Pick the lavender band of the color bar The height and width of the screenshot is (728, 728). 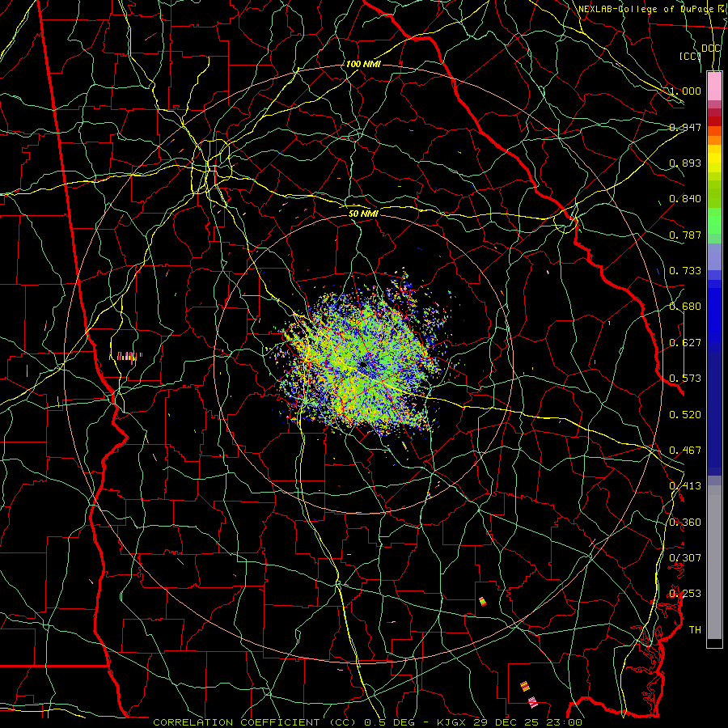coord(714,256)
